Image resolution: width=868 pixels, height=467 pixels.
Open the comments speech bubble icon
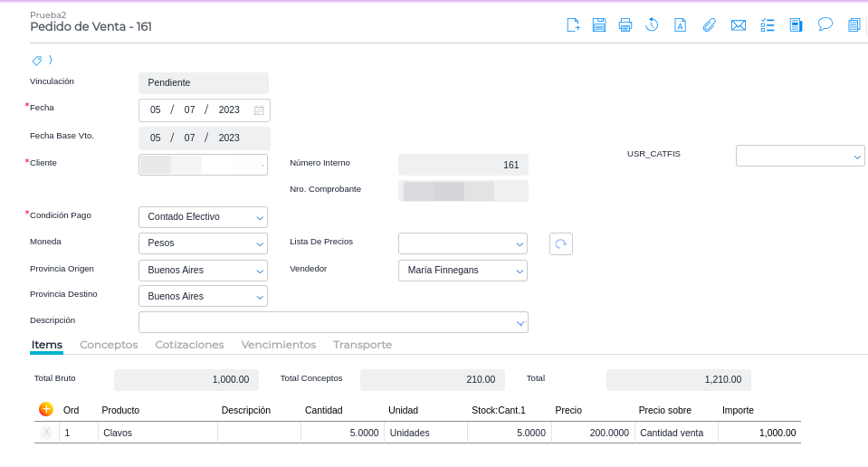click(x=825, y=24)
